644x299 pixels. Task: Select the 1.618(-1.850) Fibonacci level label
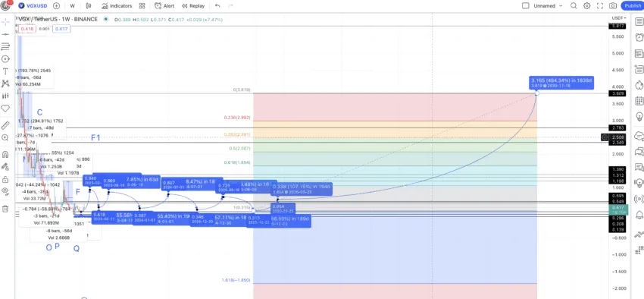236,280
